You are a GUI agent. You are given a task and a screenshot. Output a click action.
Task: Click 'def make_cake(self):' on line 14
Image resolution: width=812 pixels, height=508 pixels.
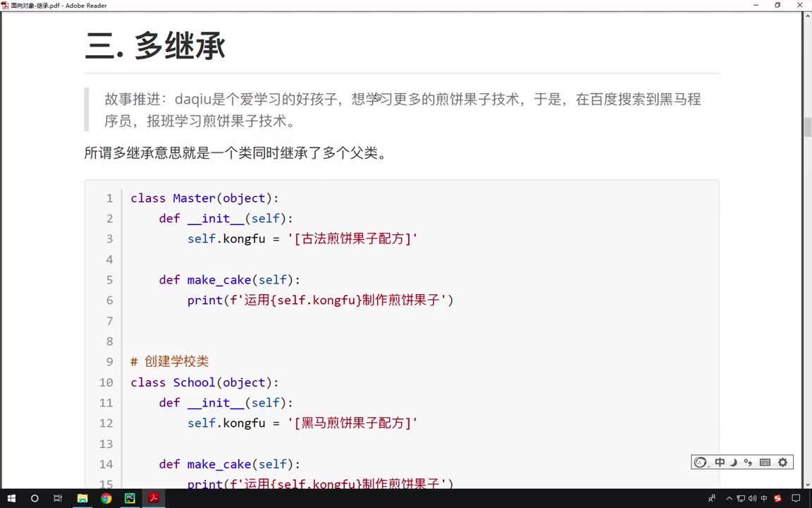[229, 464]
